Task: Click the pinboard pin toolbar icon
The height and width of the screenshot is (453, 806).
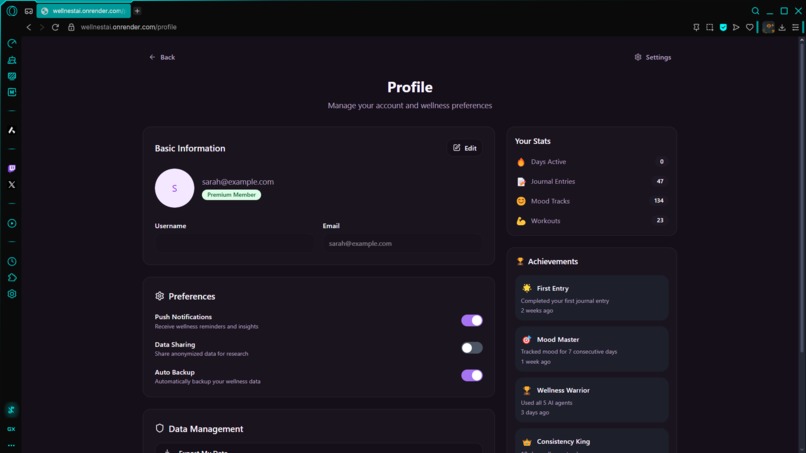Action: click(x=696, y=27)
